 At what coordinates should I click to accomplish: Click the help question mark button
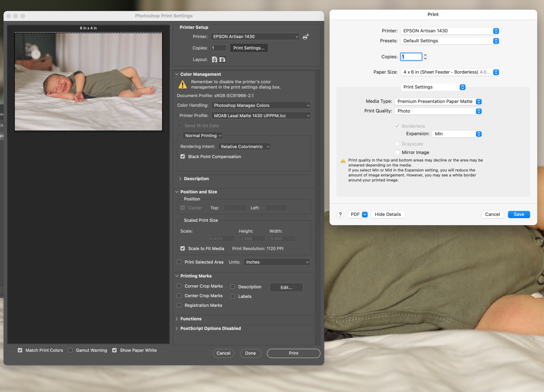click(x=340, y=214)
